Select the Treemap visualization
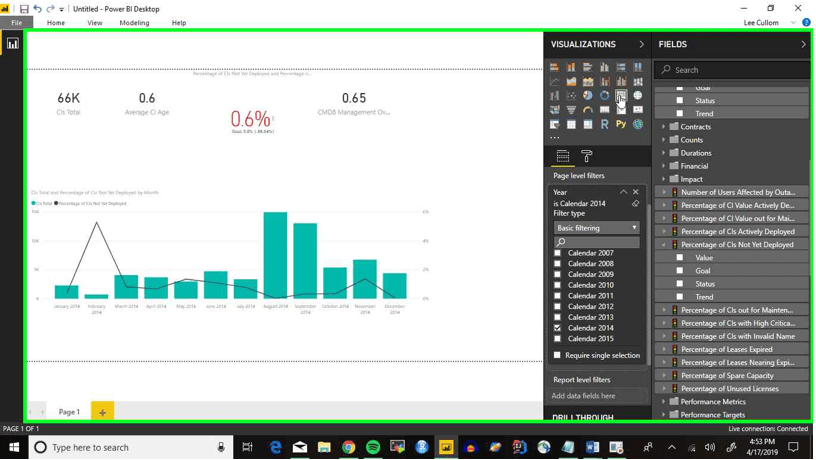816x460 pixels. (621, 96)
